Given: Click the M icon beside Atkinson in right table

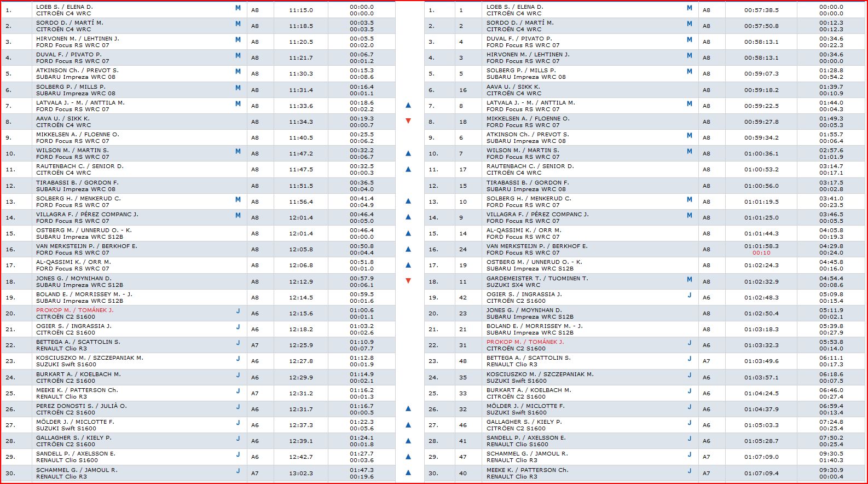Looking at the screenshot, I should click(x=690, y=135).
